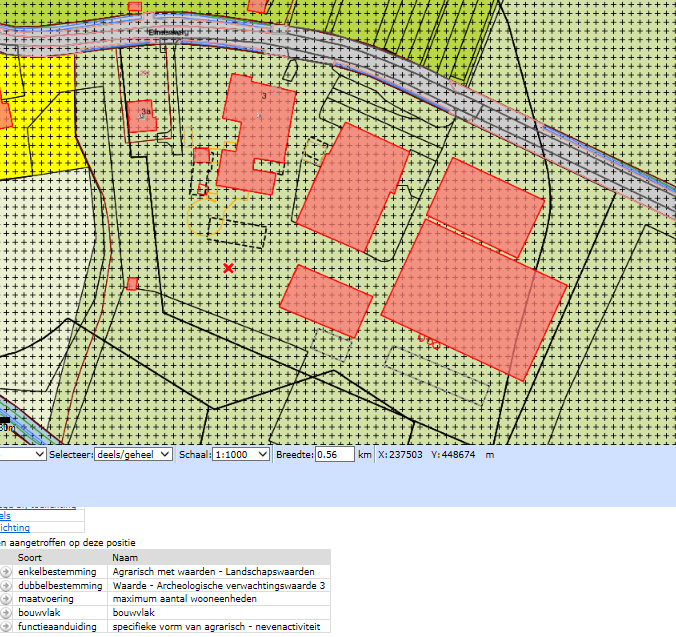
Task: Click the Y: 448674 coordinate readout
Action: point(453,455)
